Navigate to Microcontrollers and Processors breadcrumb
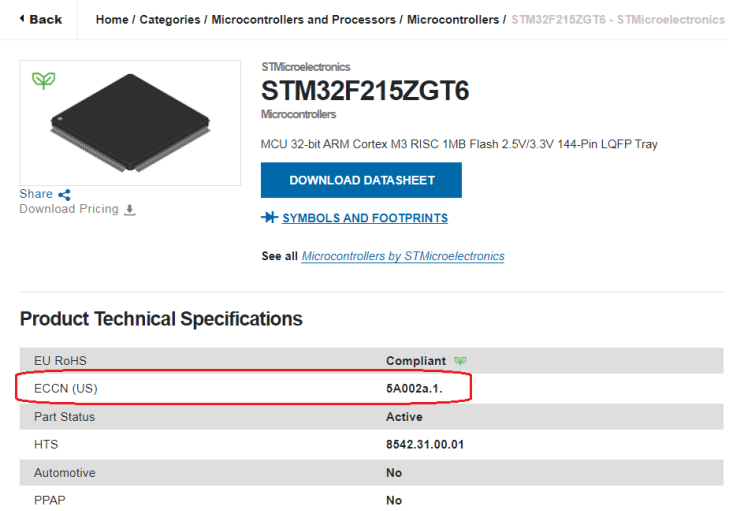This screenshot has width=730, height=511. [304, 20]
